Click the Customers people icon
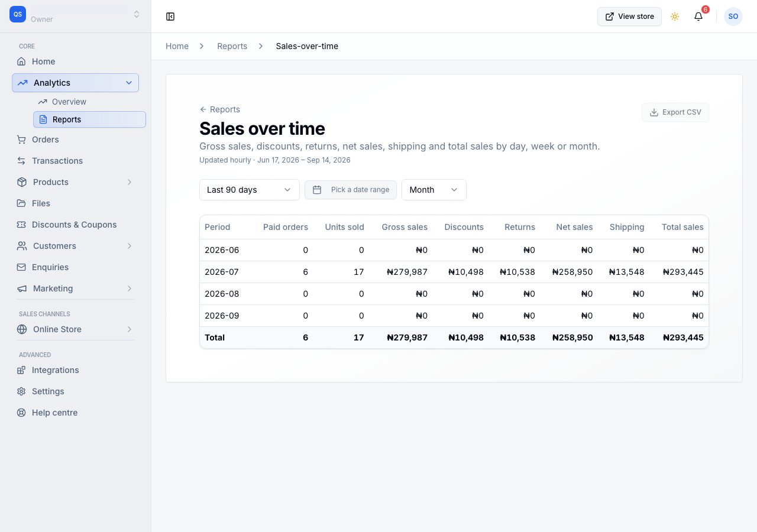This screenshot has width=757, height=532. click(22, 246)
